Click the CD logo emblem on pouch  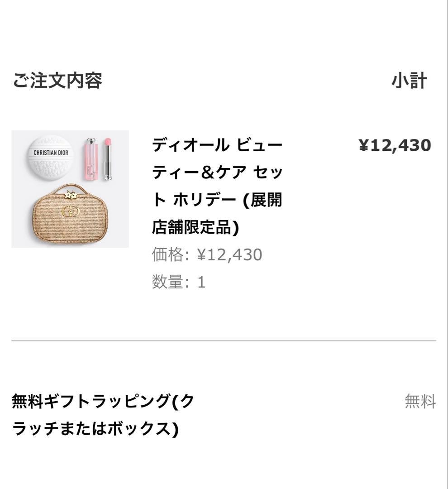(x=70, y=212)
